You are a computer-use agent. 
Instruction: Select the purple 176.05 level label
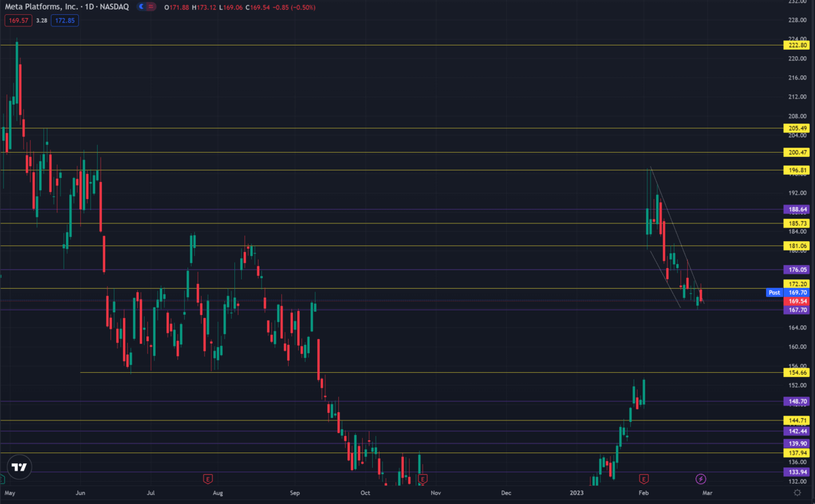coord(796,270)
